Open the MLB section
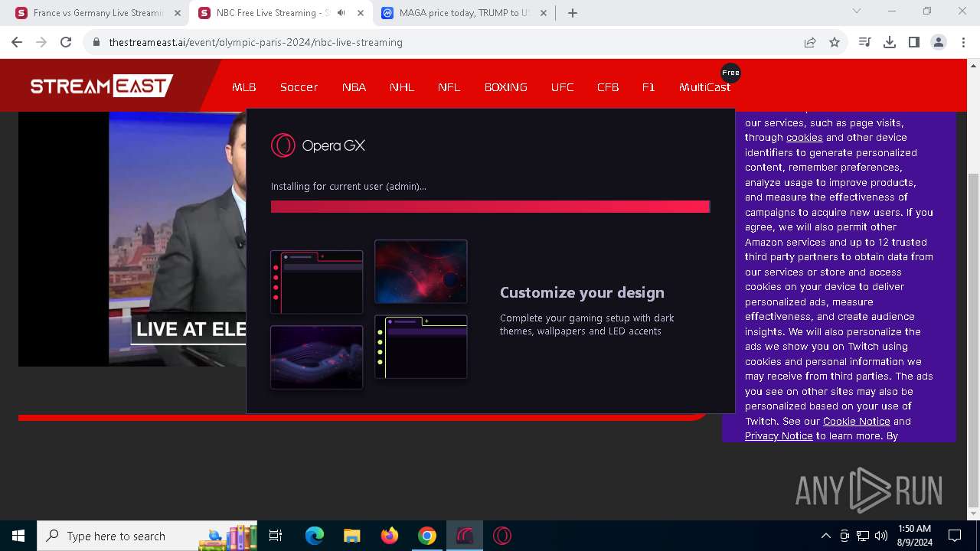Image resolution: width=980 pixels, height=551 pixels. [244, 87]
